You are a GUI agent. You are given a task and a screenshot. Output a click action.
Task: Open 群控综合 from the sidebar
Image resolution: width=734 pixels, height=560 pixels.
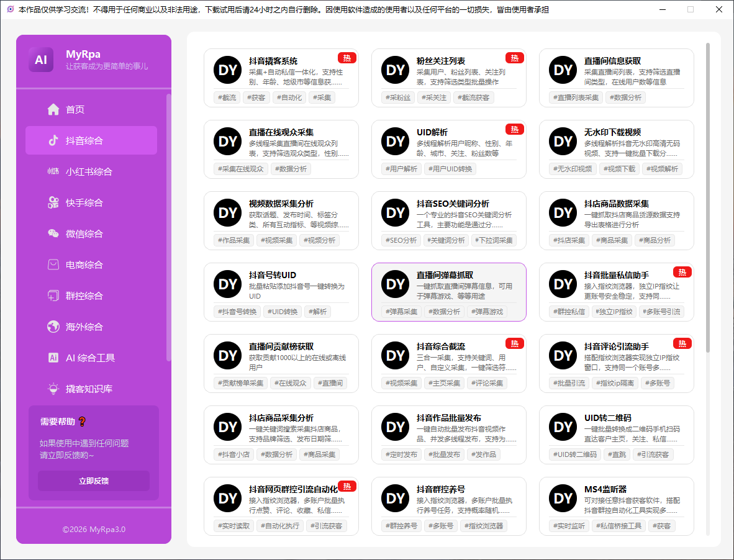91,296
